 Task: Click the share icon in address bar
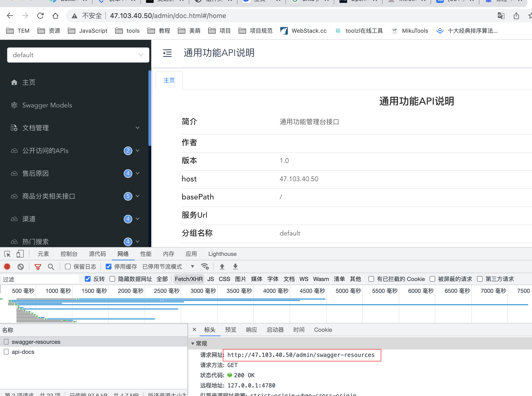(516, 16)
